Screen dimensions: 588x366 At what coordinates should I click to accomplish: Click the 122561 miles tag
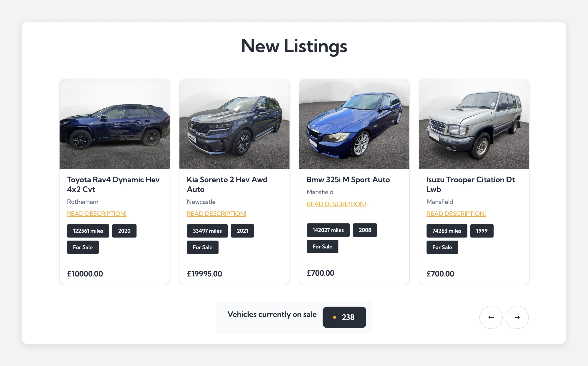click(x=88, y=231)
